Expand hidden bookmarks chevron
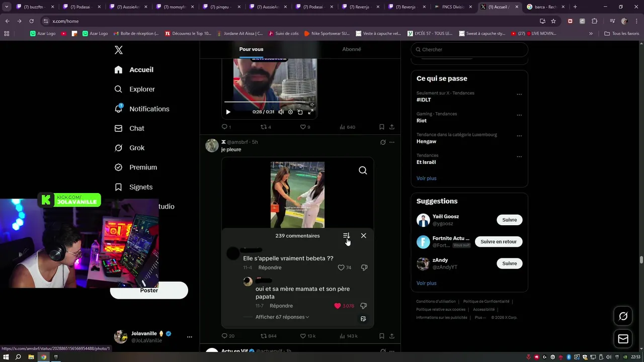644x362 pixels. coord(591,34)
